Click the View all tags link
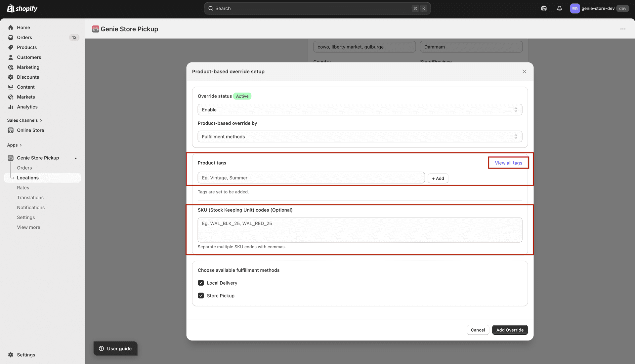Viewport: 635px width, 364px height. pos(508,163)
